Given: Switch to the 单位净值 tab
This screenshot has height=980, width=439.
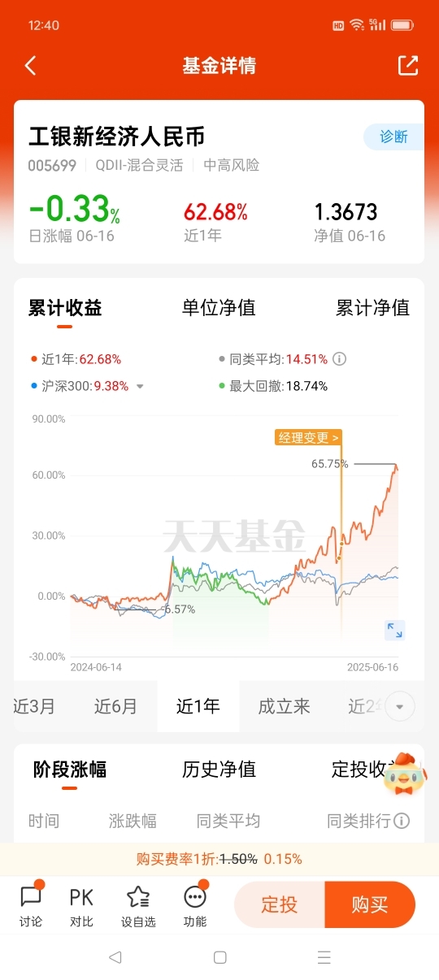Looking at the screenshot, I should point(219,308).
